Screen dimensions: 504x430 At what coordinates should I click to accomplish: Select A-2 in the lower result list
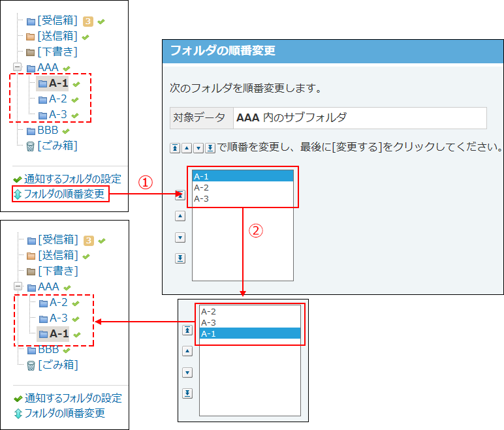tap(250, 311)
